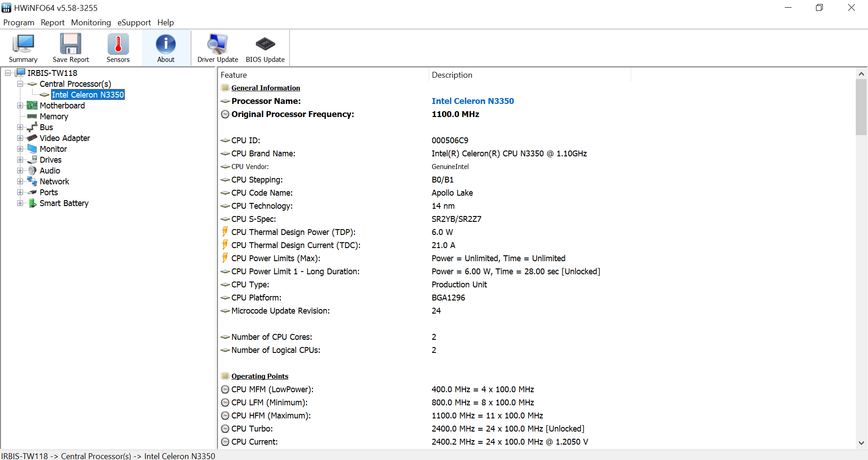Click the Bus tree icon

[x=32, y=127]
